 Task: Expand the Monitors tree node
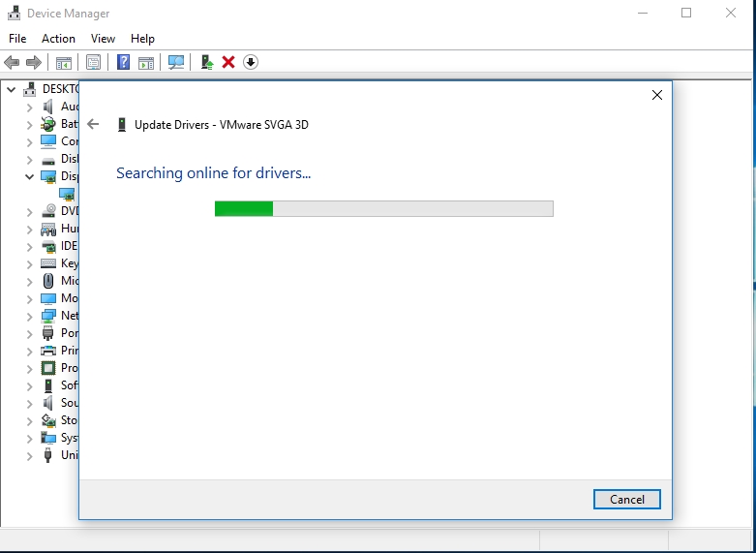point(29,298)
